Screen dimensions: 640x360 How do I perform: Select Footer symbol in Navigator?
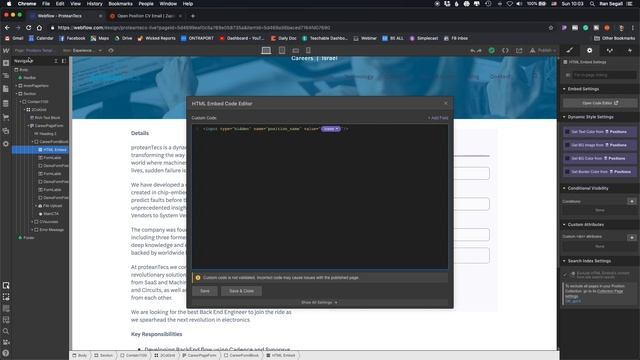click(x=28, y=238)
